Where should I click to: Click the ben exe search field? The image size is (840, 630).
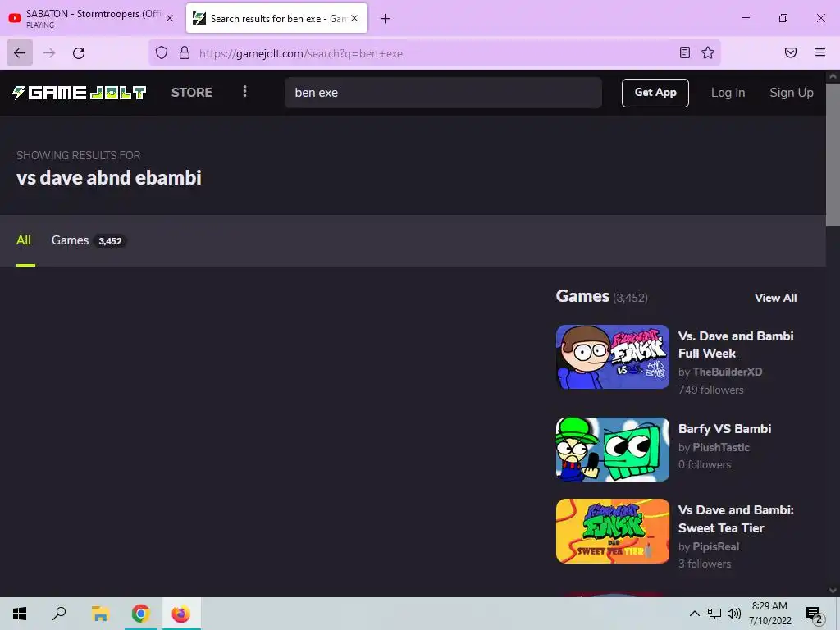pos(443,93)
